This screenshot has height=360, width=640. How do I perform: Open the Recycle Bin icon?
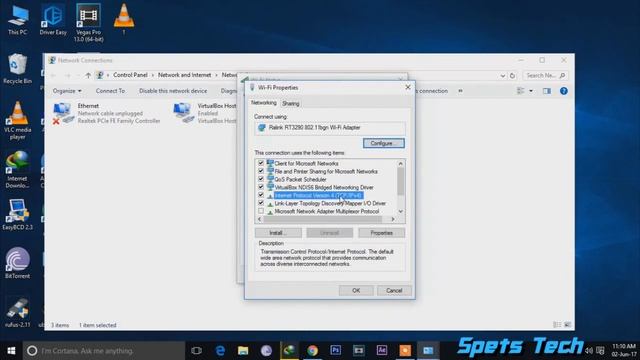click(x=17, y=69)
